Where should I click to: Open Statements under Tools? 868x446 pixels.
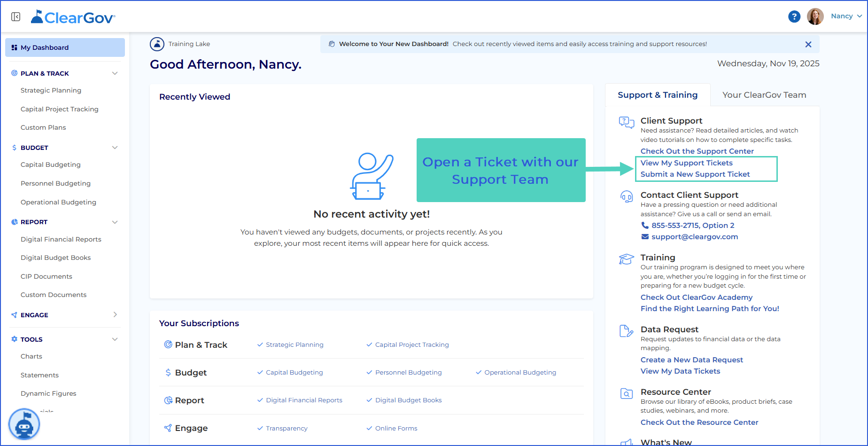[x=39, y=375]
